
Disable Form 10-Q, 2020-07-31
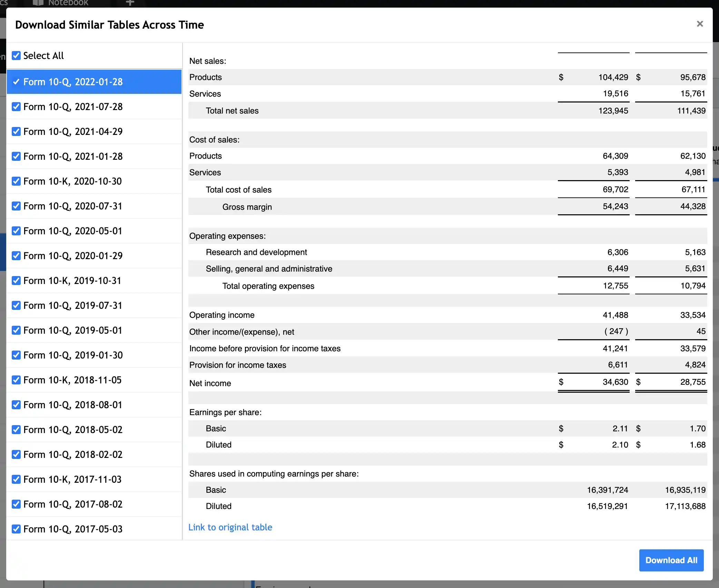point(16,206)
